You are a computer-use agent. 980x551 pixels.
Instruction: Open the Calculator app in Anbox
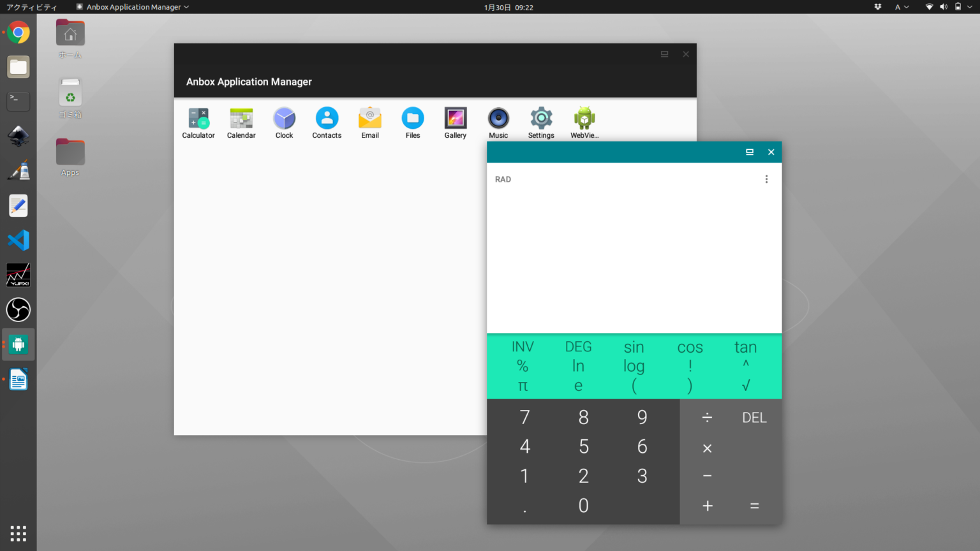point(198,122)
